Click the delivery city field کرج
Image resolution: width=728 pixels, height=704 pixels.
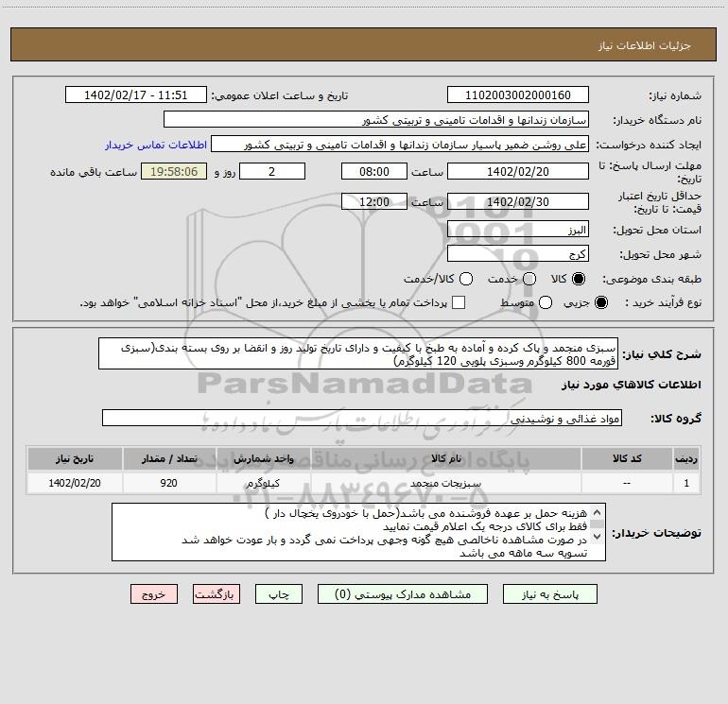point(518,254)
